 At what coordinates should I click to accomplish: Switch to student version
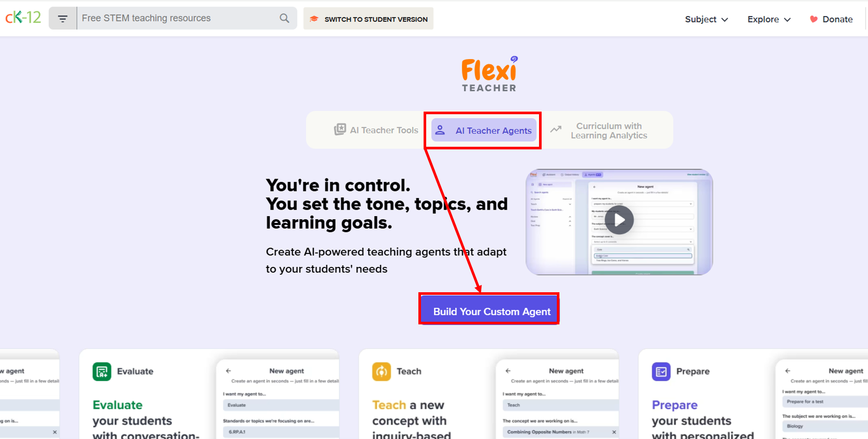point(368,19)
